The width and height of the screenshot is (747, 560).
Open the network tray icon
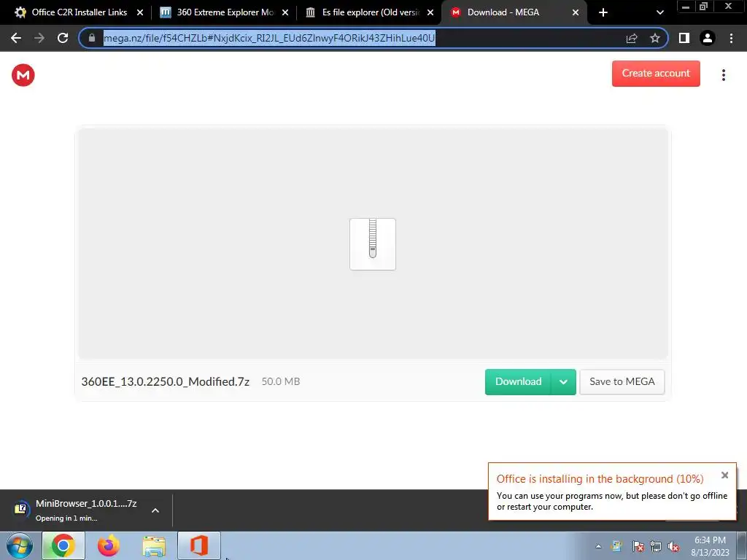click(656, 546)
